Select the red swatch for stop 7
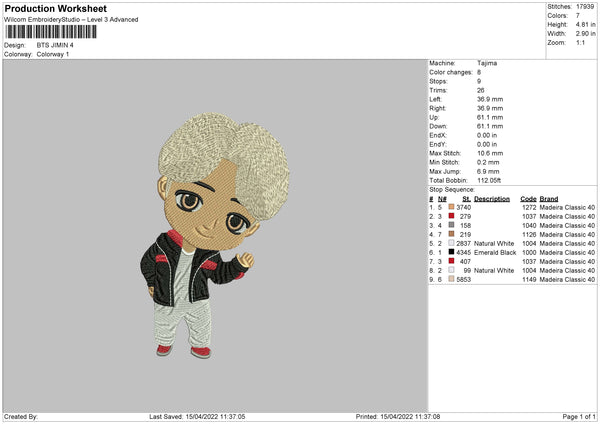Viewport: 600px width, 424px height. tap(451, 261)
